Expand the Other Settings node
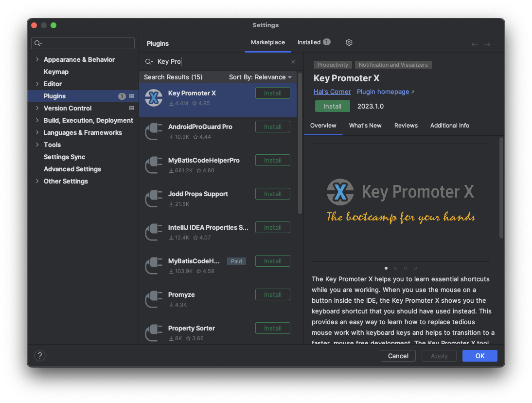 point(37,181)
